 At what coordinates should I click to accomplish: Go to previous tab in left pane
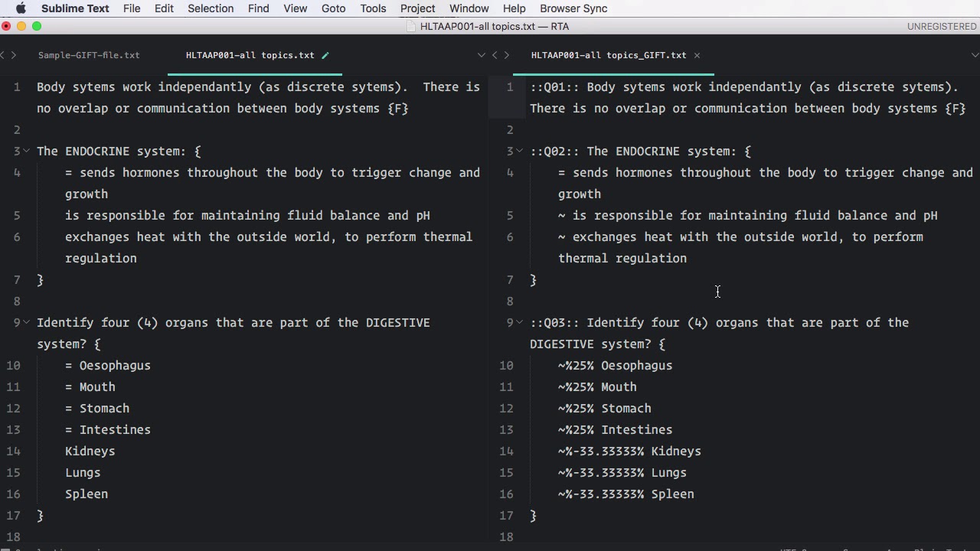click(4, 55)
